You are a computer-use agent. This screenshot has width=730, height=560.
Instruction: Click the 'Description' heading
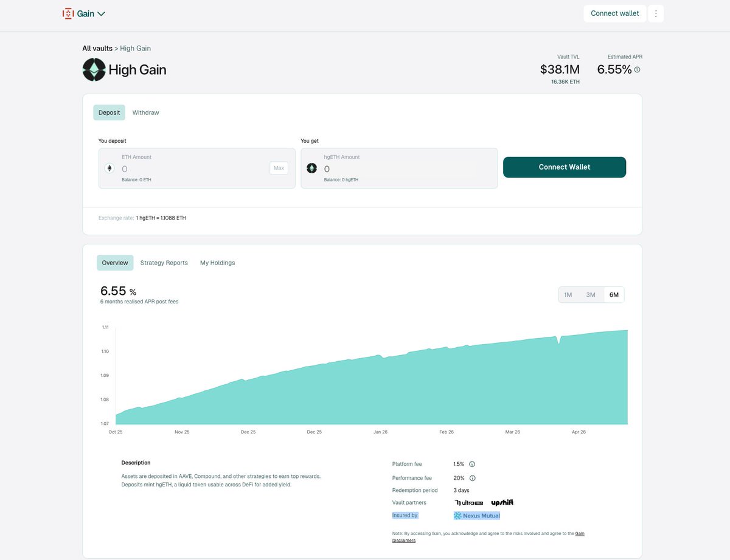(136, 463)
